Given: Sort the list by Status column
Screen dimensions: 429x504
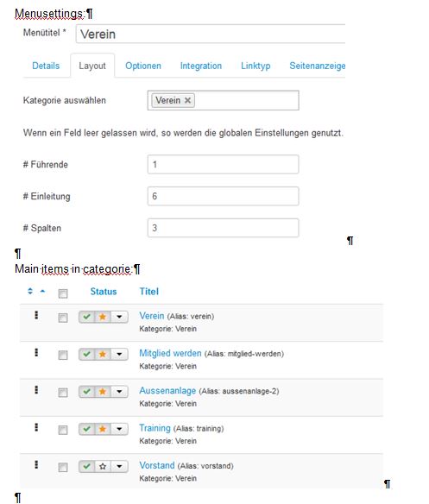Looking at the screenshot, I should click(104, 292).
